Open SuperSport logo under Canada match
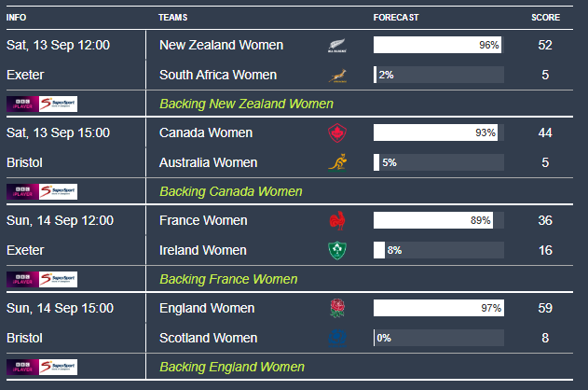This screenshot has width=588, height=390. [58, 191]
